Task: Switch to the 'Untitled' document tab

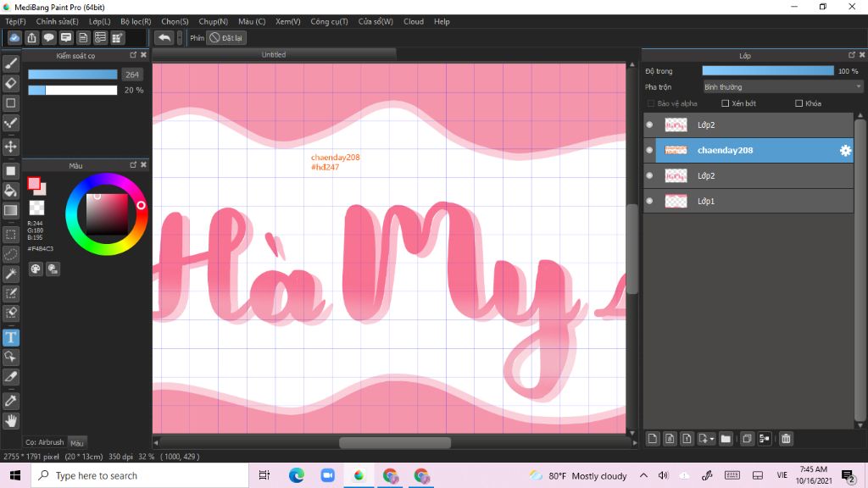Action: (x=274, y=54)
